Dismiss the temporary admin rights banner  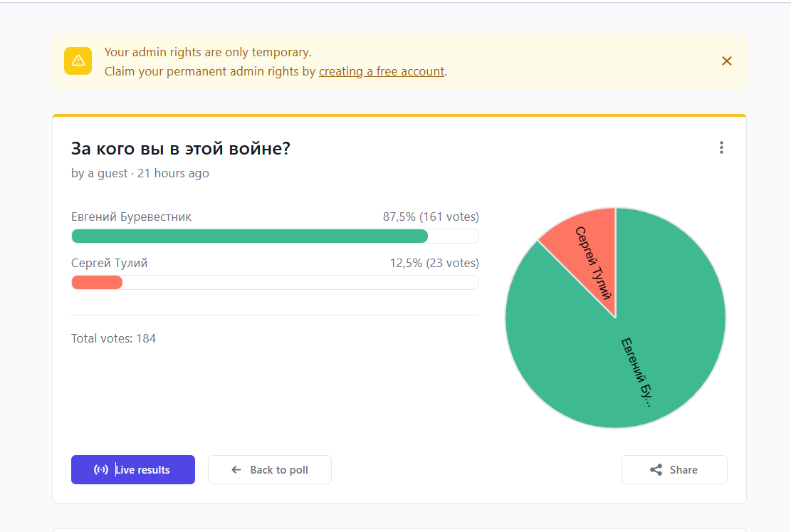click(x=726, y=61)
